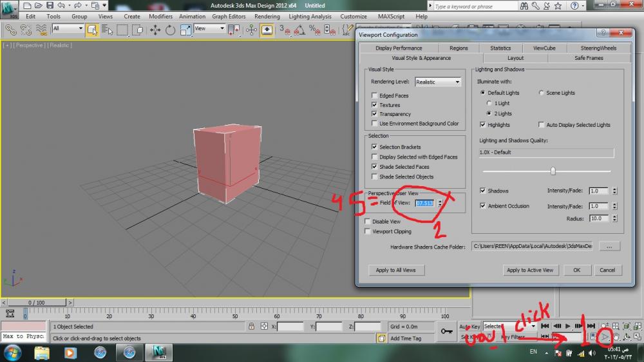Click the Pan View hand icon
The image size is (644, 362).
(616, 337)
